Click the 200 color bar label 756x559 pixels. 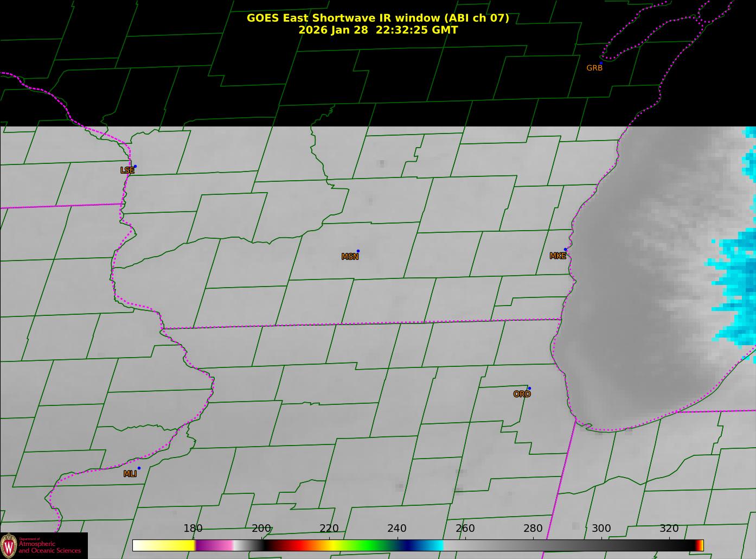[x=261, y=529]
